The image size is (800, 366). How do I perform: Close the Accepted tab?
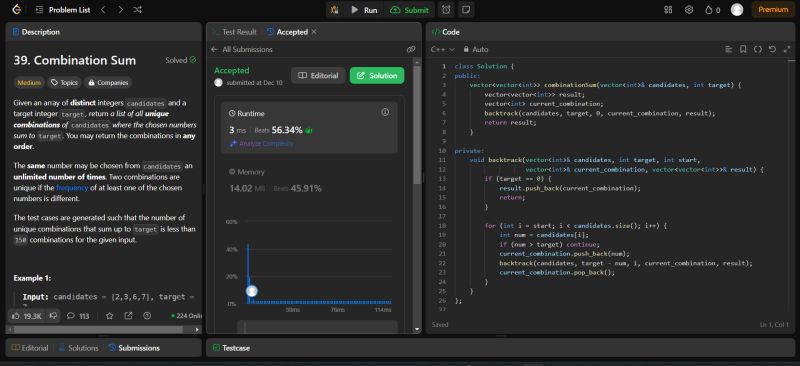(314, 32)
